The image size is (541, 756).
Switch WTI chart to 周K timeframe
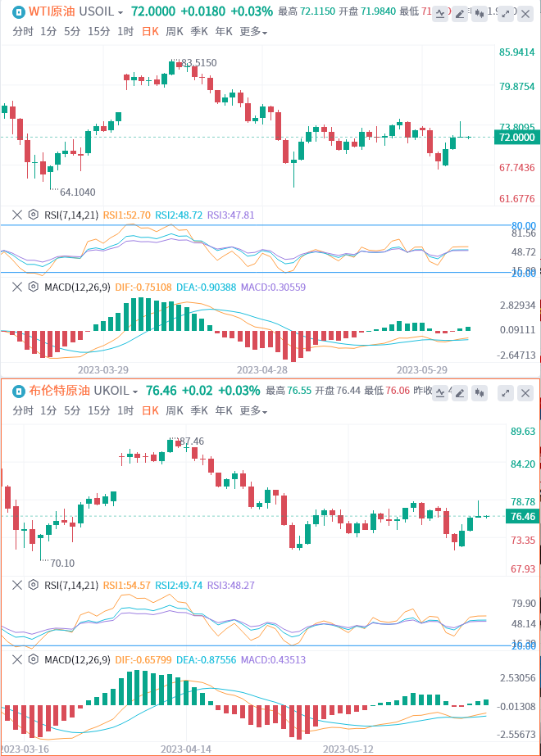coord(175,32)
